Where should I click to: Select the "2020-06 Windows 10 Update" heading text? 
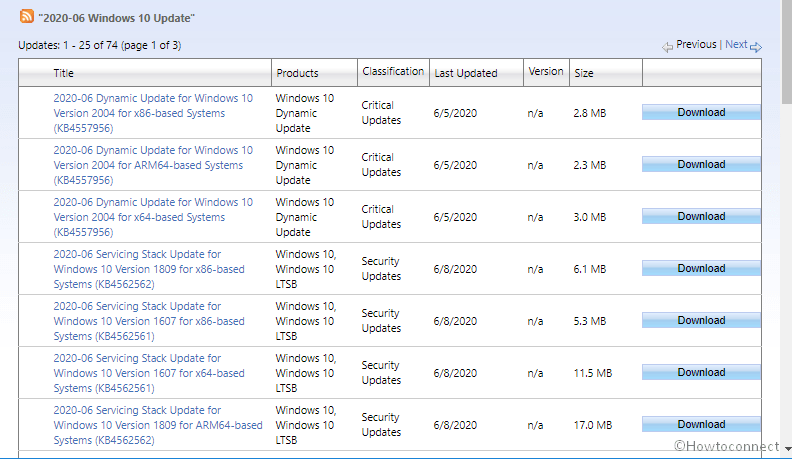pyautogui.click(x=117, y=18)
